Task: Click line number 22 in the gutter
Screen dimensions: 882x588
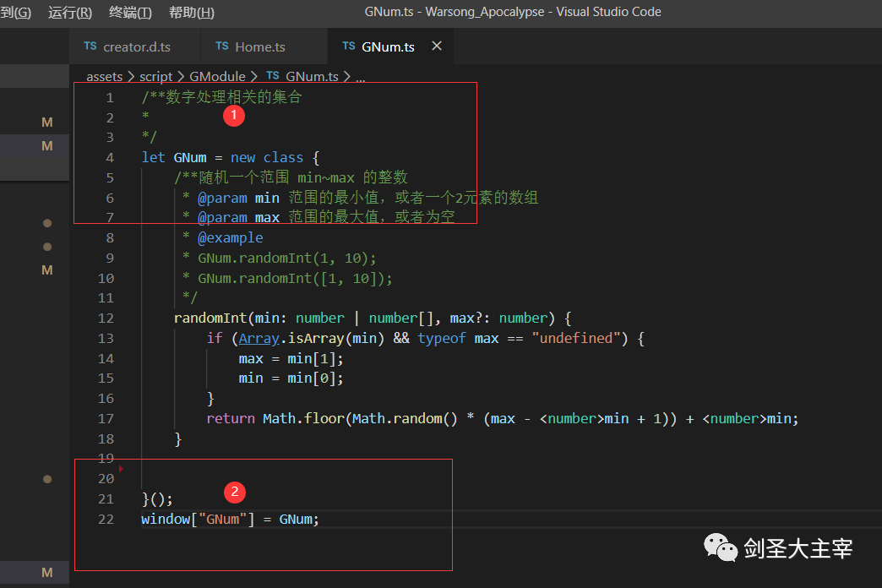Action: 106,519
